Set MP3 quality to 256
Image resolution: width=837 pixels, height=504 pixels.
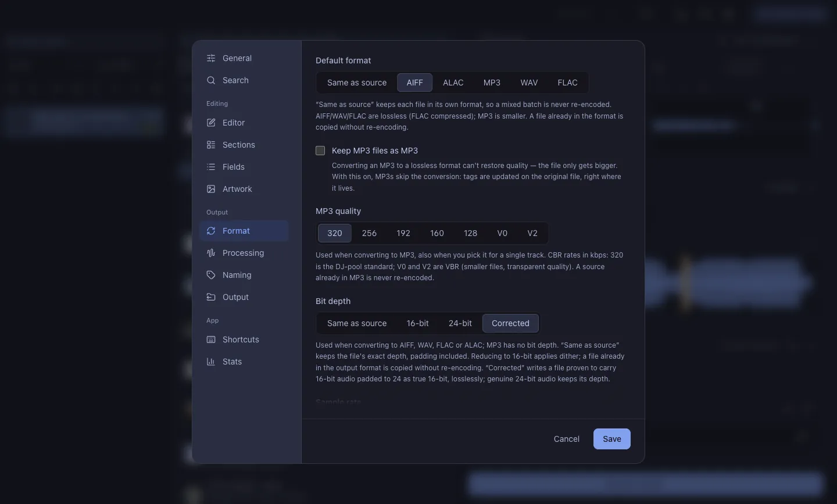click(369, 233)
